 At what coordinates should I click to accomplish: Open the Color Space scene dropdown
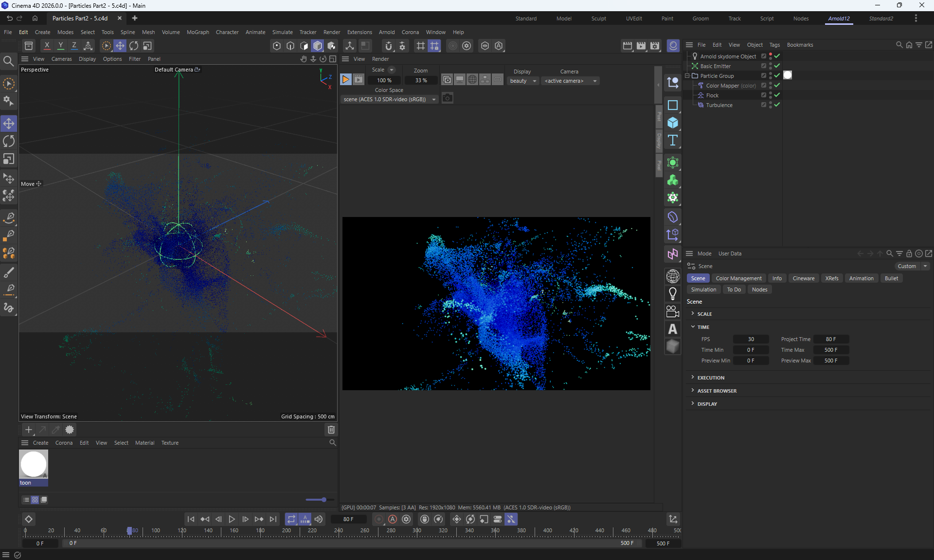pos(389,99)
